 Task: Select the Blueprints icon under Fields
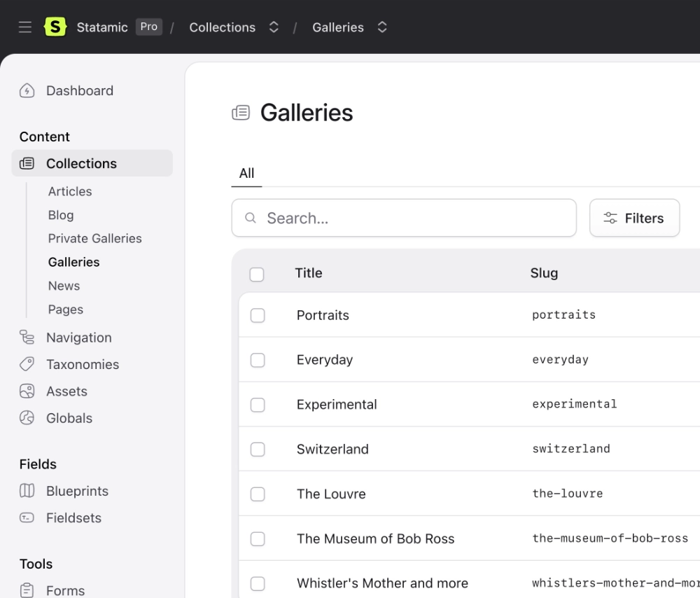[x=26, y=491]
